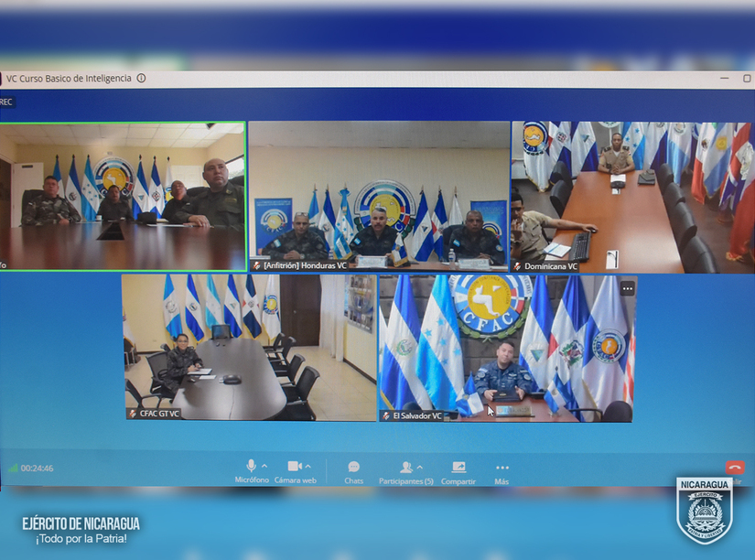Click the mic icon on CFAC GT label
The width and height of the screenshot is (755, 560).
[x=133, y=415]
